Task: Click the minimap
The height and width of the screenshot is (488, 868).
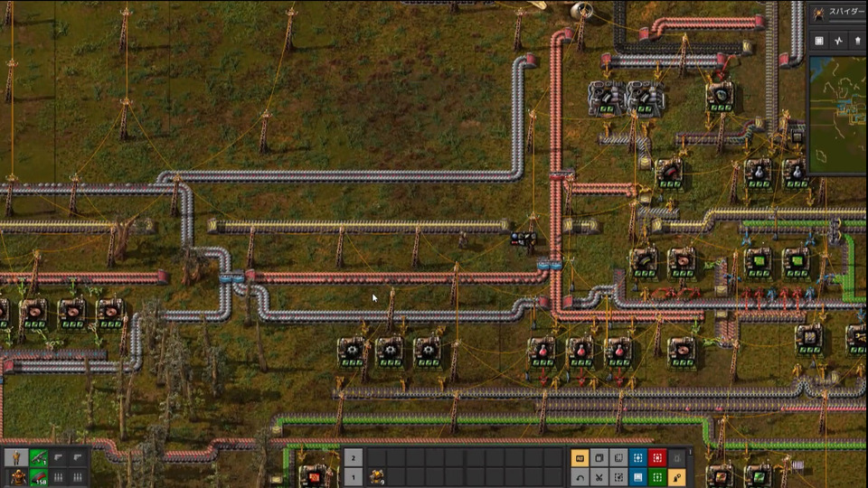Action: click(838, 114)
